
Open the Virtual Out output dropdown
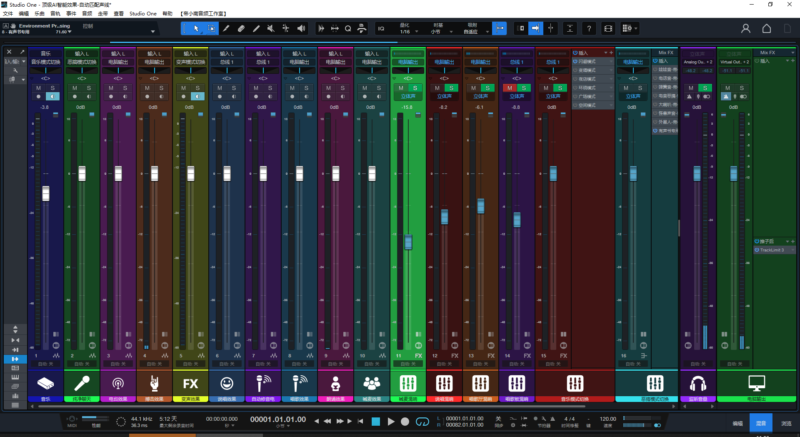tap(735, 61)
